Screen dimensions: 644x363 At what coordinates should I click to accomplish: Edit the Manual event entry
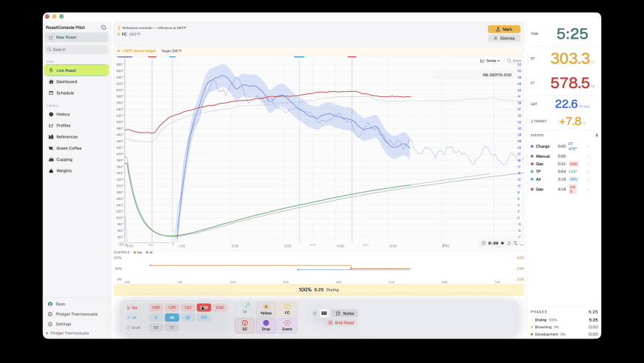click(588, 156)
